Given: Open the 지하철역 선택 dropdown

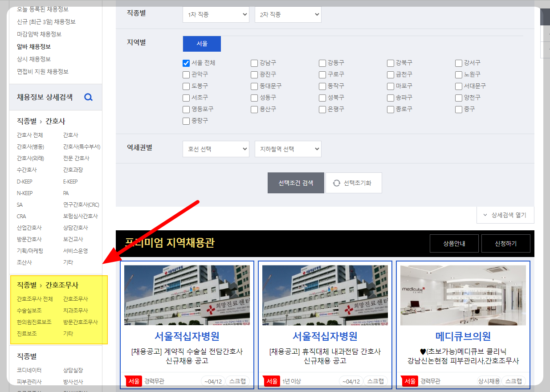Looking at the screenshot, I should coord(288,149).
